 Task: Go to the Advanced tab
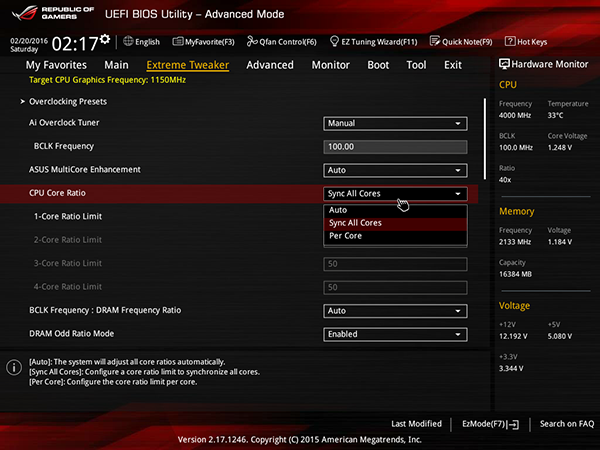coord(270,65)
